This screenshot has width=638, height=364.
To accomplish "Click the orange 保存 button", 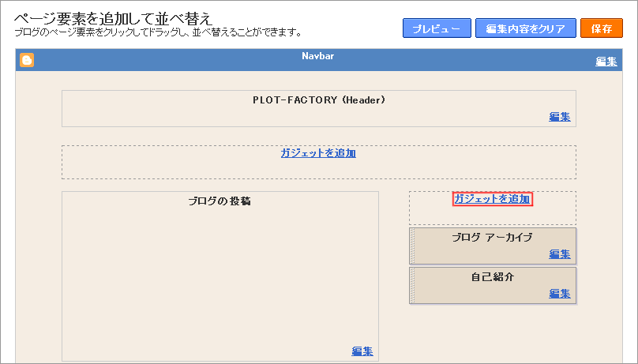I will point(602,28).
